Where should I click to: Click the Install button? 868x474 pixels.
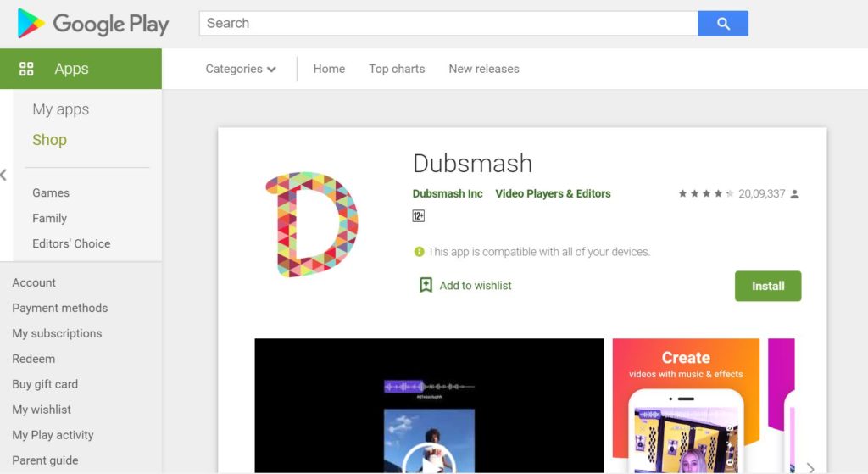(x=768, y=286)
